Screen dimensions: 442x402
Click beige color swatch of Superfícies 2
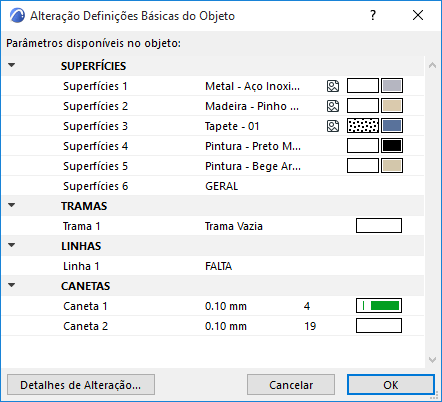(x=392, y=106)
